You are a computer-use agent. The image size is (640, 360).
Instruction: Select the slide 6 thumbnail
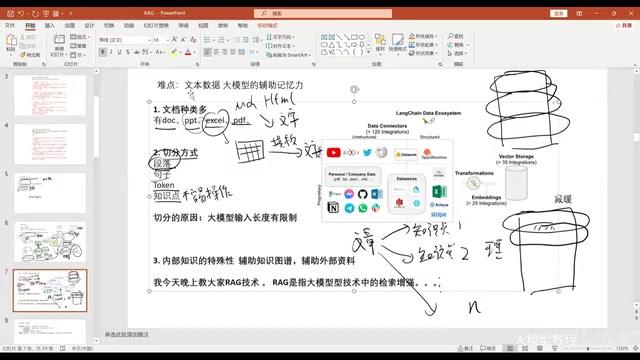click(50, 242)
